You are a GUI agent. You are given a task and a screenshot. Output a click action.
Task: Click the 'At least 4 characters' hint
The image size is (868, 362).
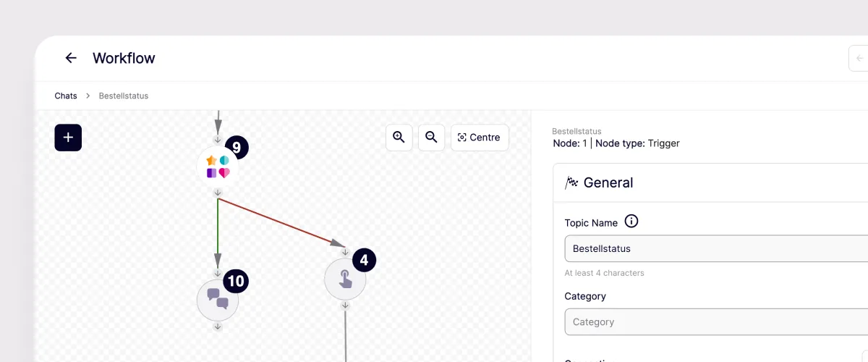604,273
